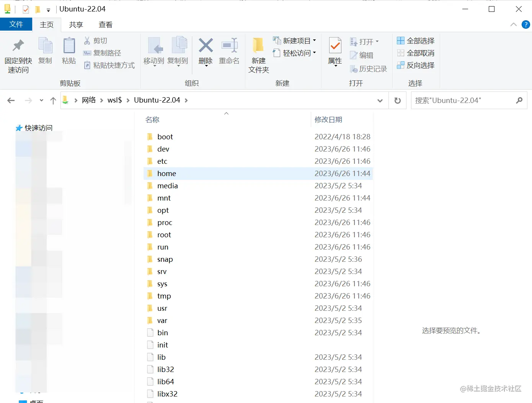Click the Forward arrow navigation button
532x403 pixels.
28,100
